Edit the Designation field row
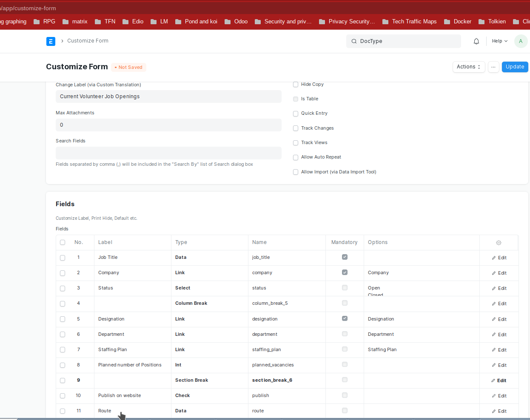 (499, 319)
